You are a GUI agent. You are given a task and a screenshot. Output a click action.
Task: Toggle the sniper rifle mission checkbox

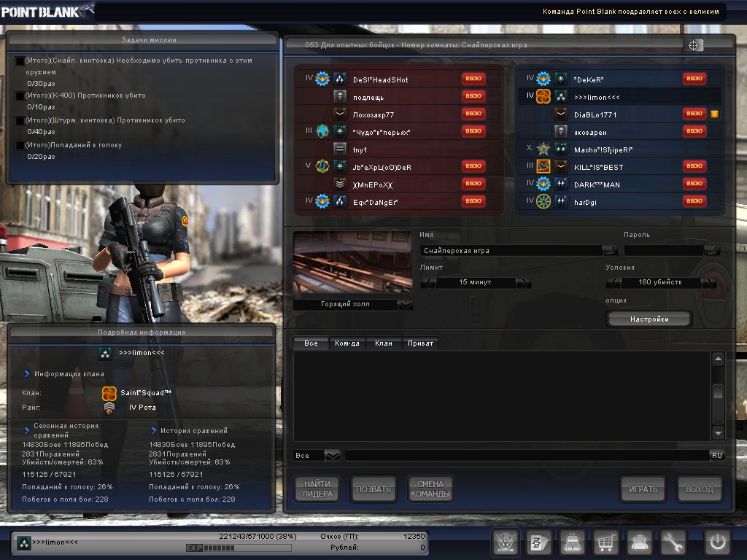(x=20, y=61)
